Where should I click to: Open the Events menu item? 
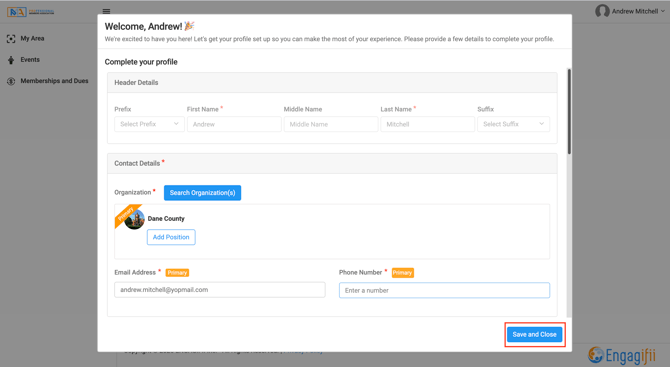(30, 60)
